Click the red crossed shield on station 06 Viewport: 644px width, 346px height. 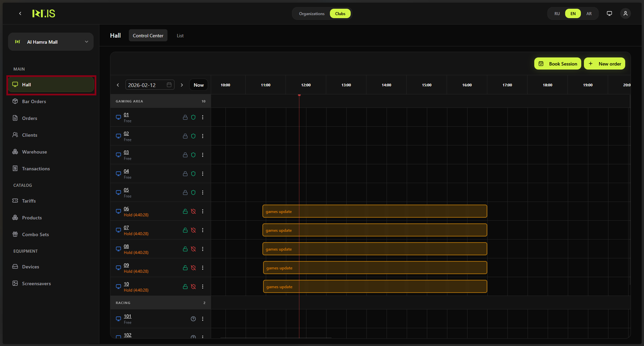[193, 211]
